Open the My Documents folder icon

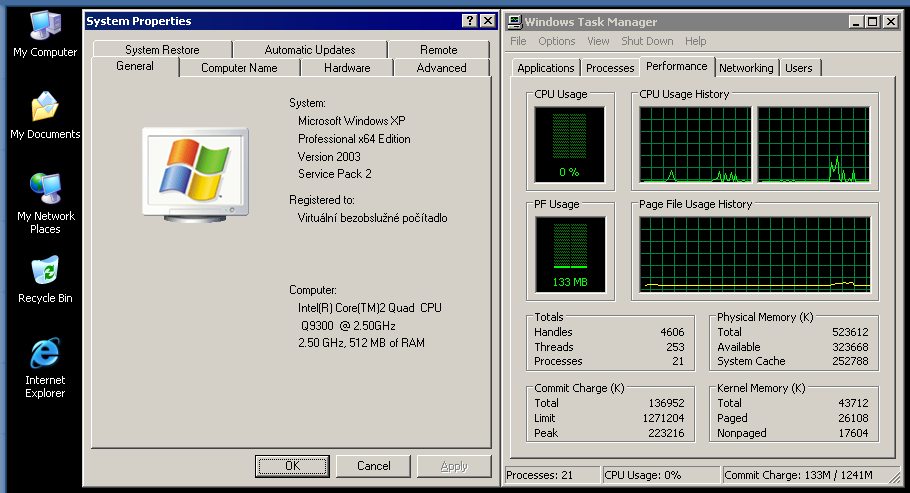pyautogui.click(x=45, y=108)
